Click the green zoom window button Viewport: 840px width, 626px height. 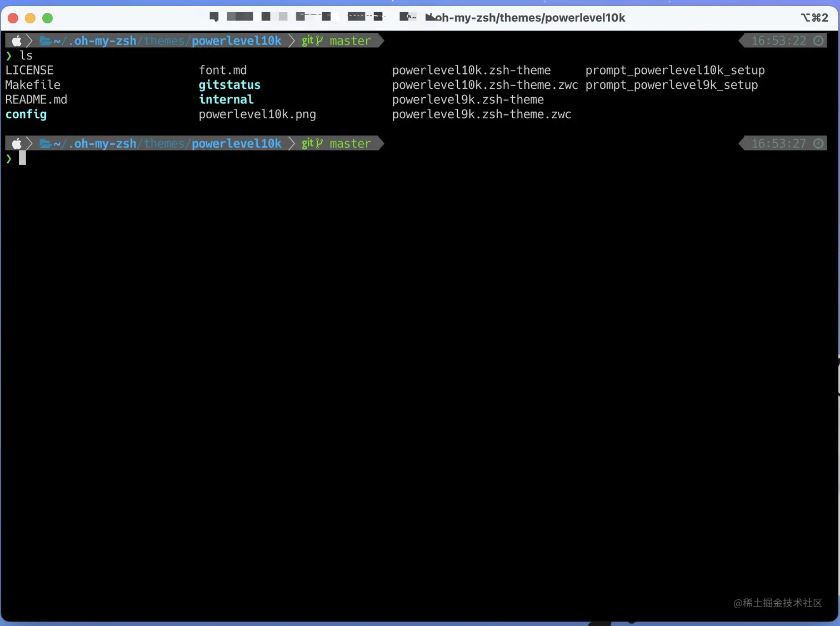48,18
